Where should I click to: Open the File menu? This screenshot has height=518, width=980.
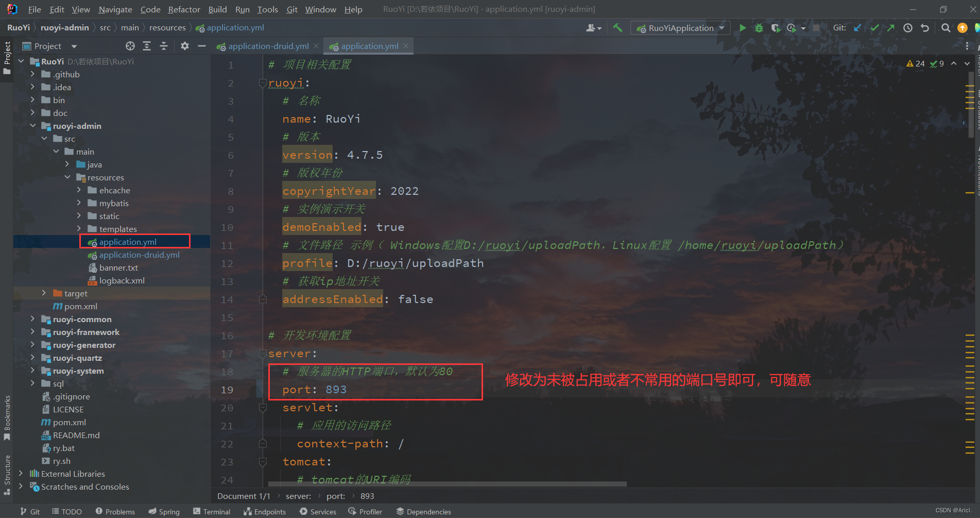pyautogui.click(x=35, y=9)
